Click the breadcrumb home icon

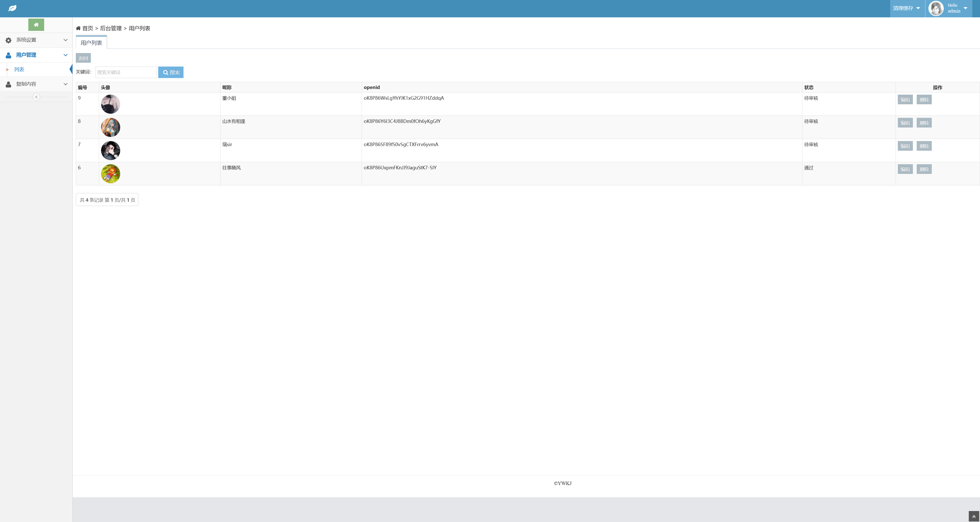(78, 28)
